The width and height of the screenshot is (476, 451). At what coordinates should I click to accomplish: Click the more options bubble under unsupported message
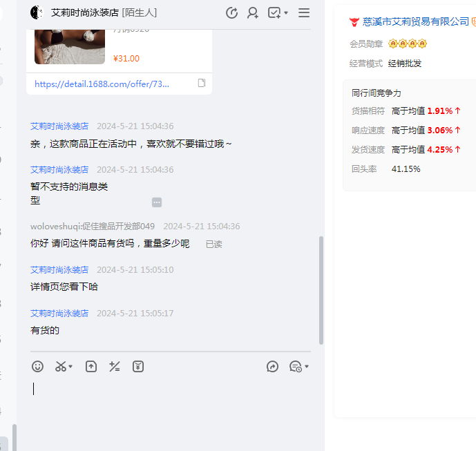157,202
